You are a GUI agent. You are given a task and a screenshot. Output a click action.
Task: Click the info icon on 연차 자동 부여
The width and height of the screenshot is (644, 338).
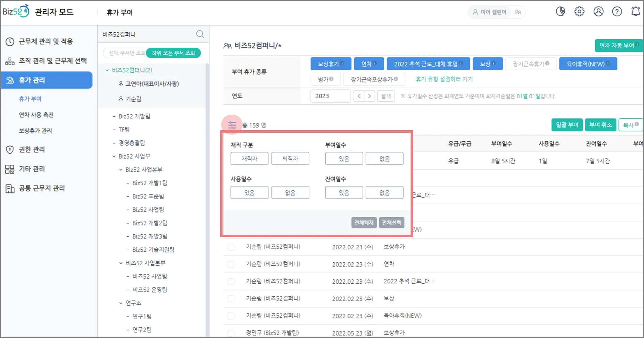point(637,44)
